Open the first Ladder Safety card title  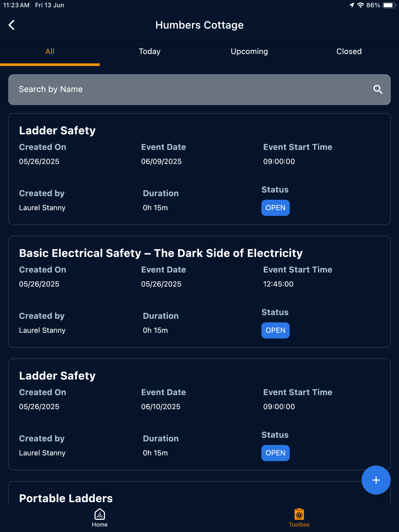[57, 131]
